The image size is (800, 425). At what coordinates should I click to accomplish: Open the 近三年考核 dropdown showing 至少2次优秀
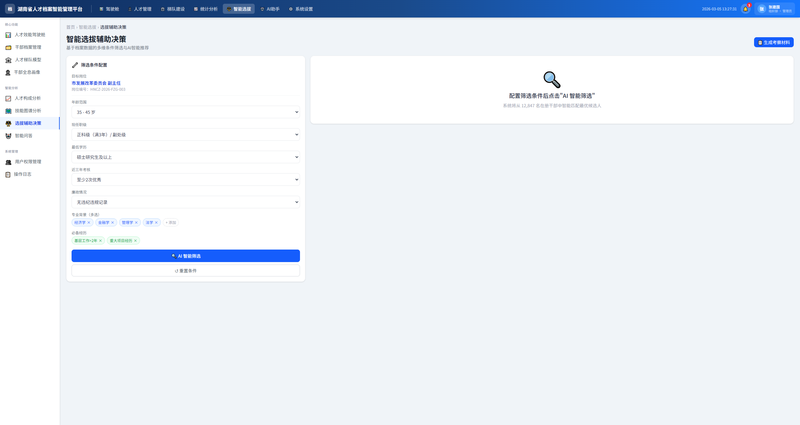[186, 180]
